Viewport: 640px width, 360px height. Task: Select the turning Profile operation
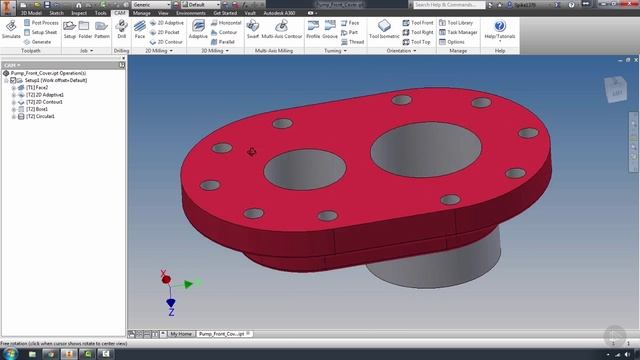coord(313,29)
